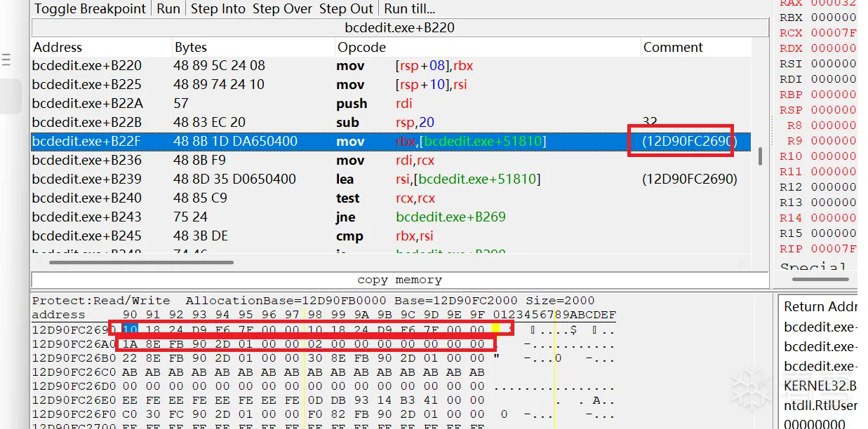Click the hex dump row address 12D90FC26C0
Image resolution: width=868 pixels, height=429 pixels.
coord(75,373)
